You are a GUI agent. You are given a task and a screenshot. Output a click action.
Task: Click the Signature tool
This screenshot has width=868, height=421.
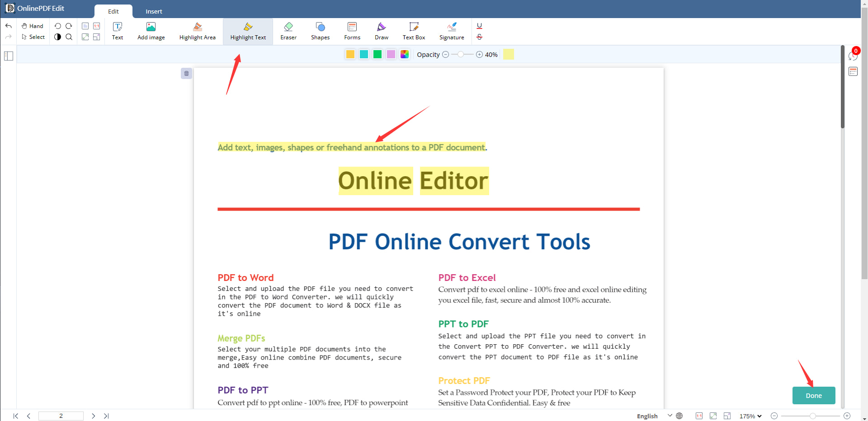click(x=451, y=31)
